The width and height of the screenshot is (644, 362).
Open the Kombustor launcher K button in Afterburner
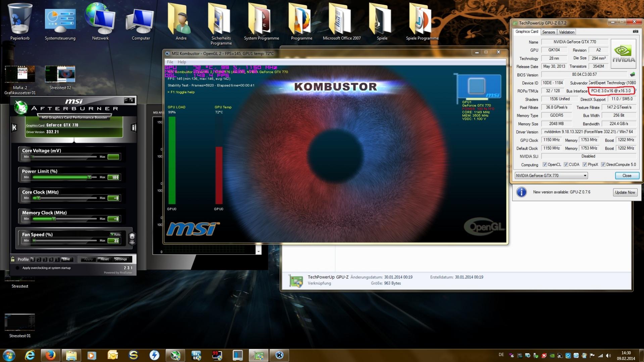(x=14, y=127)
